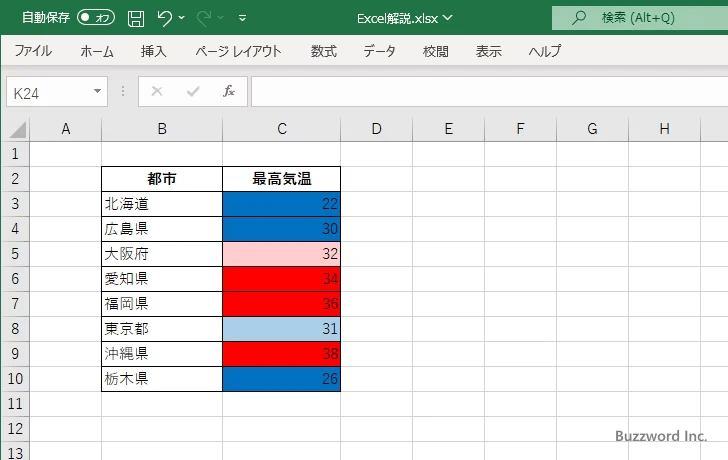
Task: Switch to the 挿入 ribbon tab
Action: tap(154, 51)
